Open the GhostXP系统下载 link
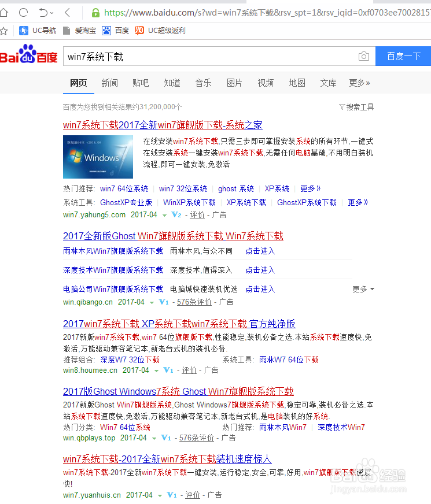This screenshot has width=431, height=504. (x=307, y=202)
